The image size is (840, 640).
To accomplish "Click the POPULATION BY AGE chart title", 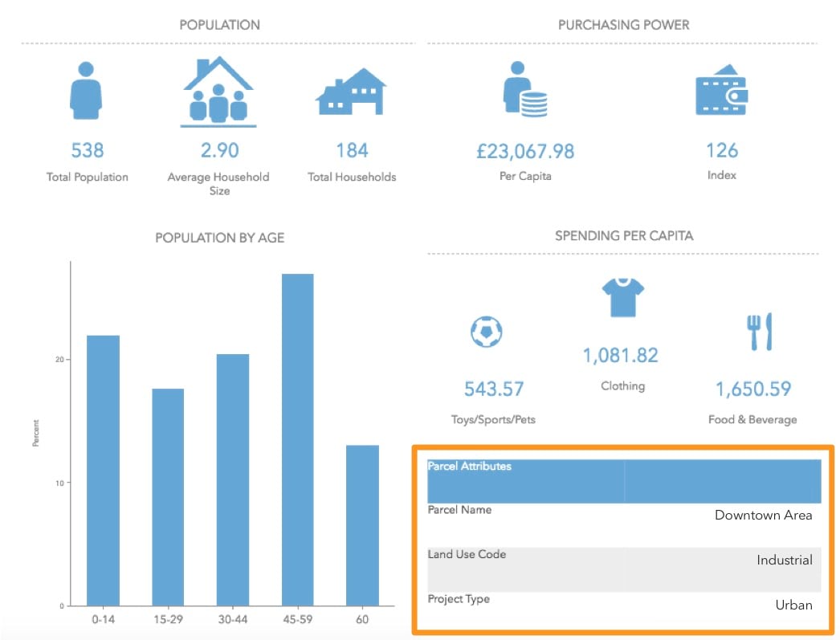I will click(220, 238).
